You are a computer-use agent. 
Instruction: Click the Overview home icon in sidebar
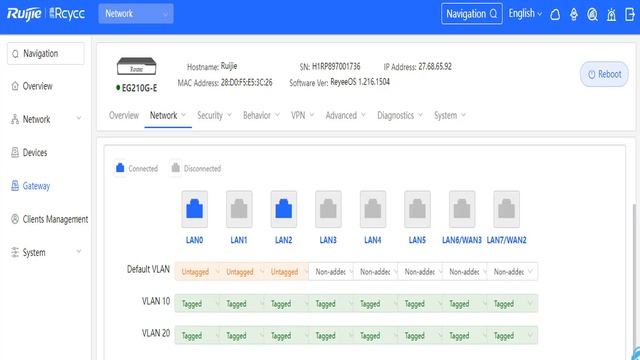coord(15,86)
